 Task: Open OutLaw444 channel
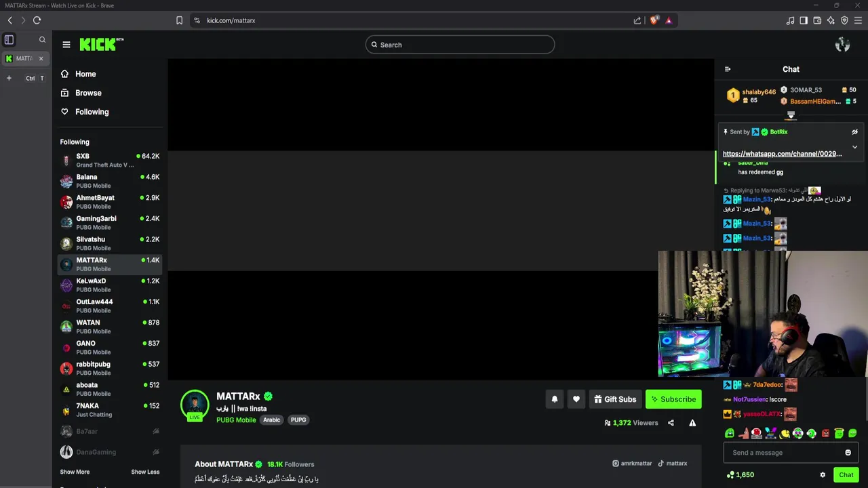110,306
